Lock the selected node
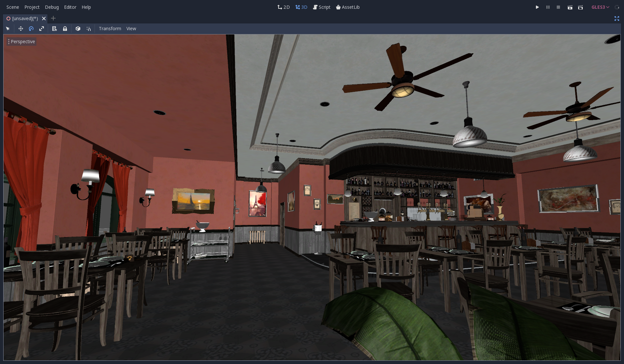 coord(65,29)
